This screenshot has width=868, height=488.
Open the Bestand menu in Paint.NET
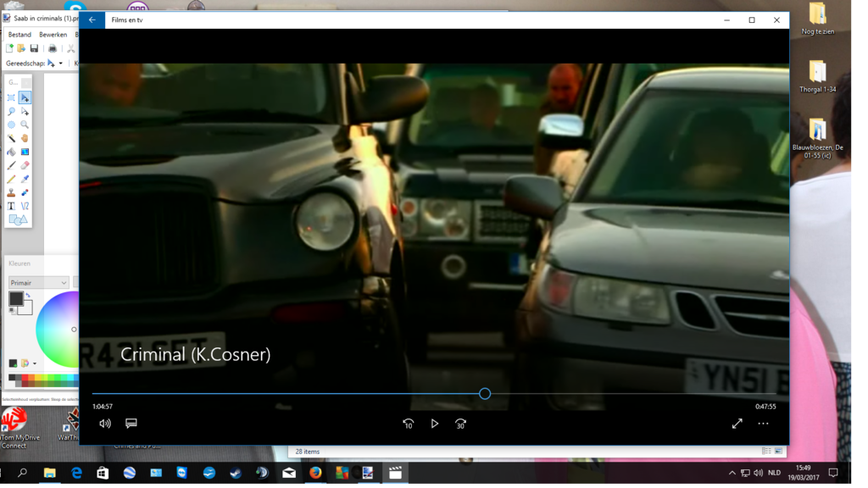[19, 34]
